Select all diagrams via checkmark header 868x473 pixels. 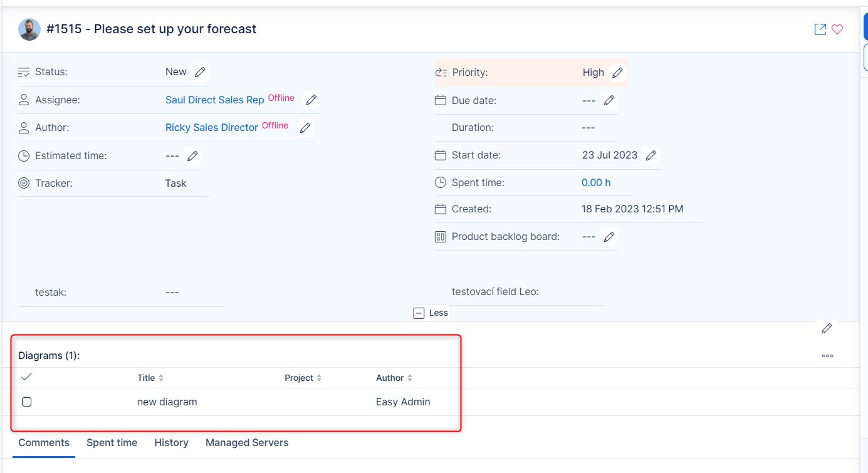pos(26,377)
